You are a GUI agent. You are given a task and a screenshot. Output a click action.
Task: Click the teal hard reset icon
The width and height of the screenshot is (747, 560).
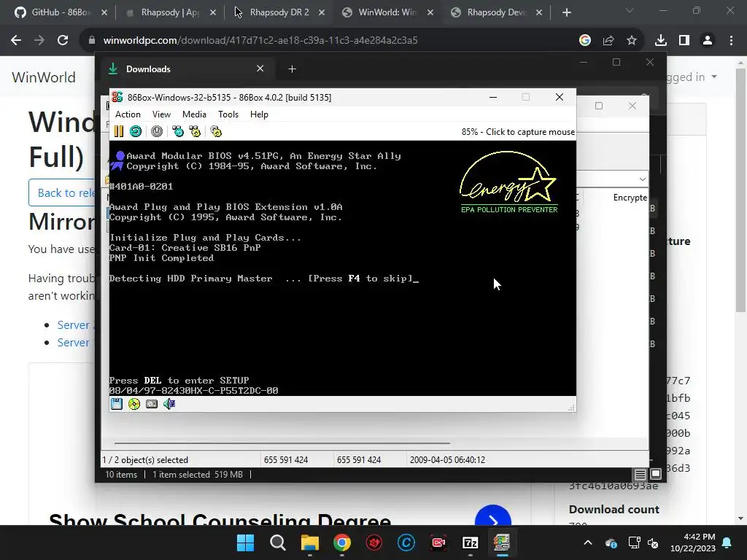136,131
